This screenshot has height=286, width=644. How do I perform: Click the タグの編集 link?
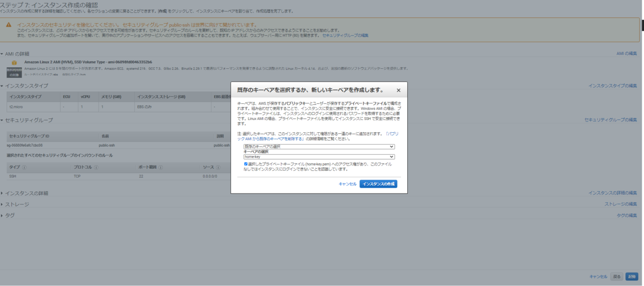[x=626, y=215]
